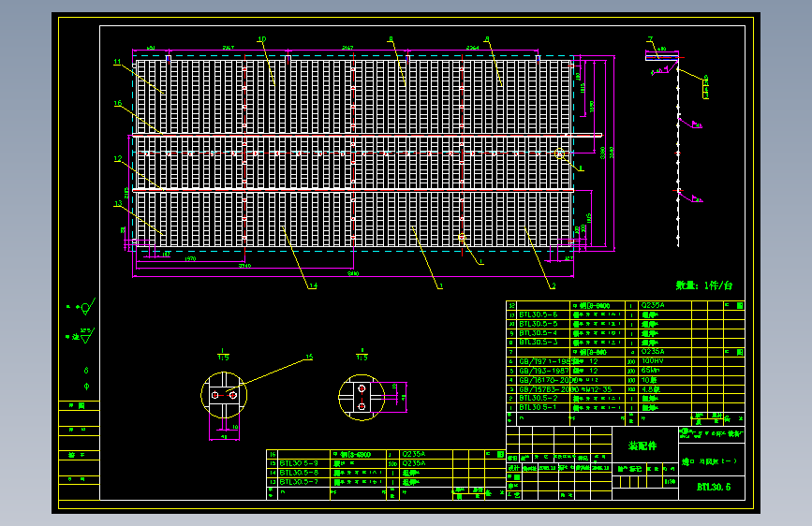Click the left circular detail view
The height and width of the screenshot is (526, 812).
coord(224,395)
